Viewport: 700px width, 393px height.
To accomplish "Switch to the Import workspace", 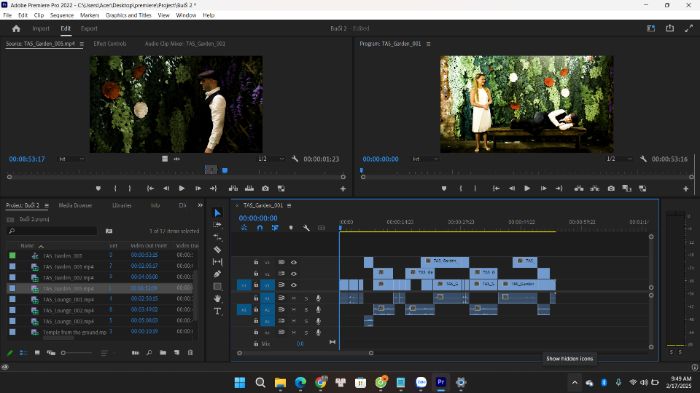I will click(x=41, y=29).
